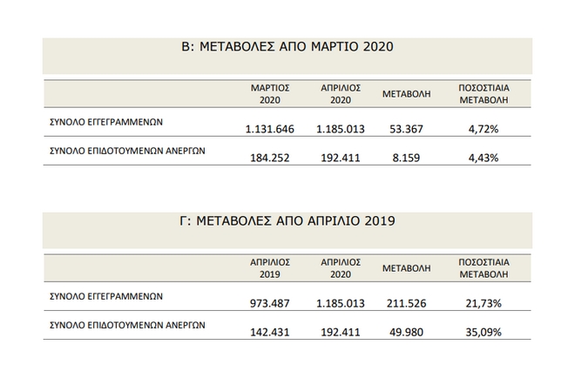The width and height of the screenshot is (575, 392).
Task: Select the ΜΑΡΤΙΟΣ 2020 column header
Action: click(270, 94)
